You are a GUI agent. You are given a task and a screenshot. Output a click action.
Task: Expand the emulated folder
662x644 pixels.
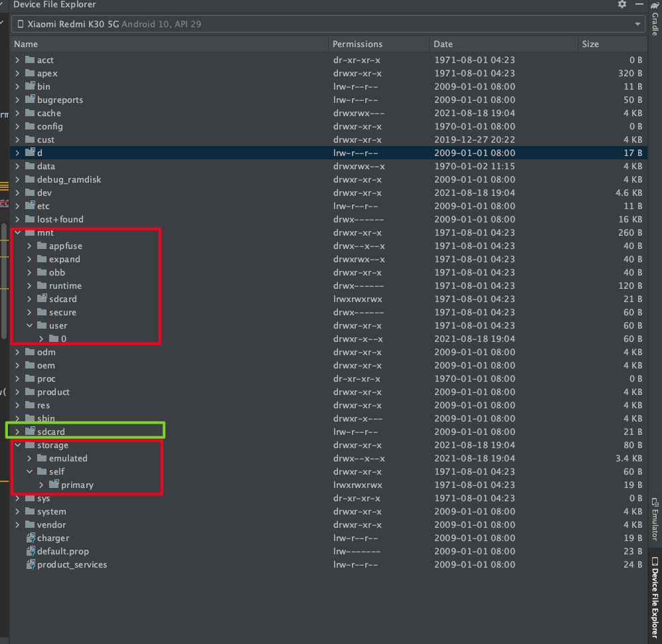29,458
